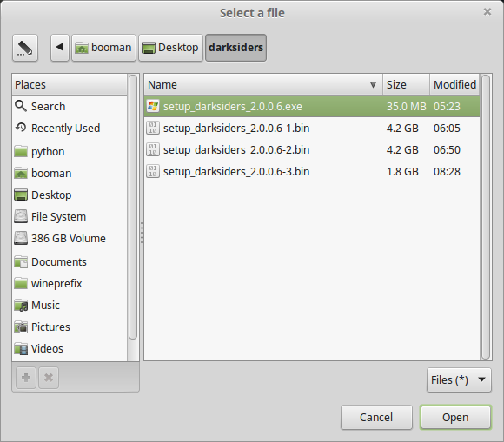Click the Videos folder icon

(21, 348)
